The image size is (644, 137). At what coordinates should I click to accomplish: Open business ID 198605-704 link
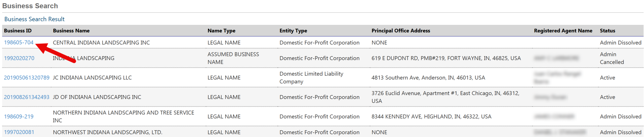tap(19, 42)
